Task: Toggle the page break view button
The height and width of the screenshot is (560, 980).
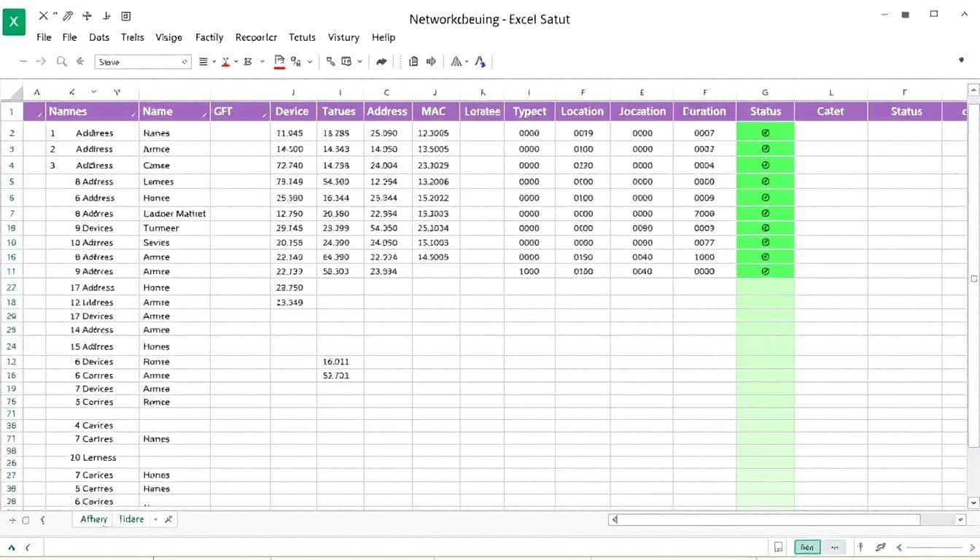Action: 834,547
